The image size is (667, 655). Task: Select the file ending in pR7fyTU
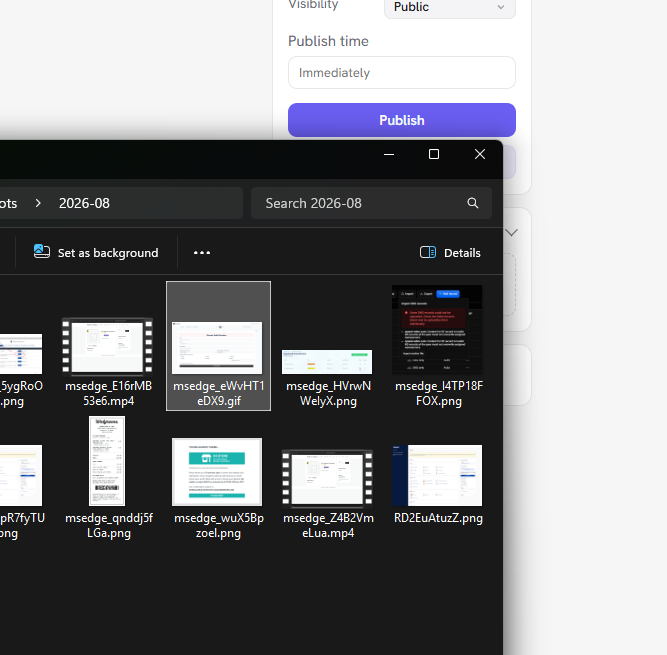pos(21,491)
